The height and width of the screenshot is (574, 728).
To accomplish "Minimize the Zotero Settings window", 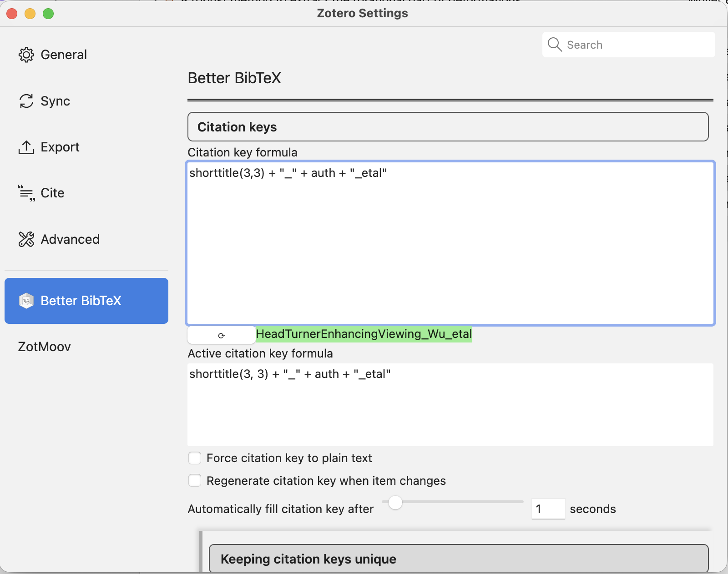I will 30,14.
